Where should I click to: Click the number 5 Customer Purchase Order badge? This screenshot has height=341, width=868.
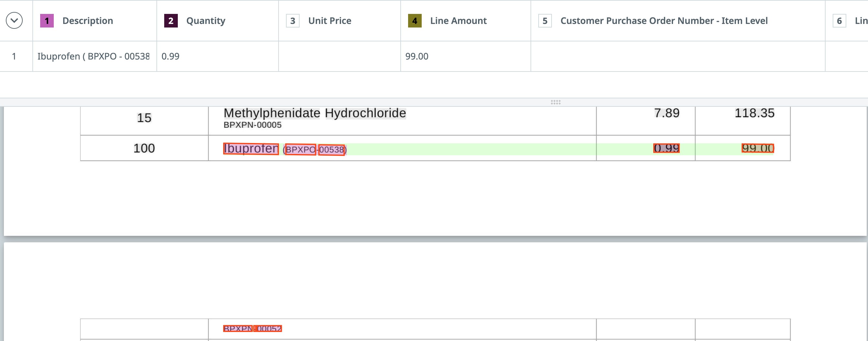point(545,21)
